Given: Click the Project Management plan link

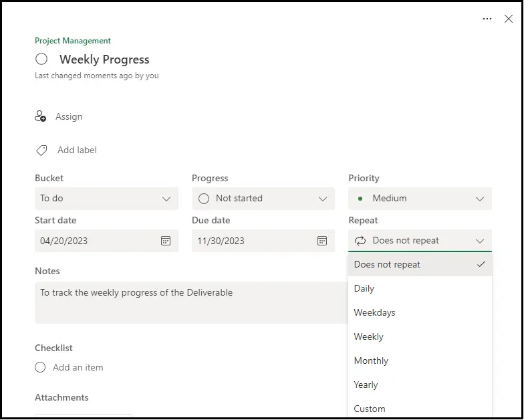Looking at the screenshot, I should click(73, 41).
